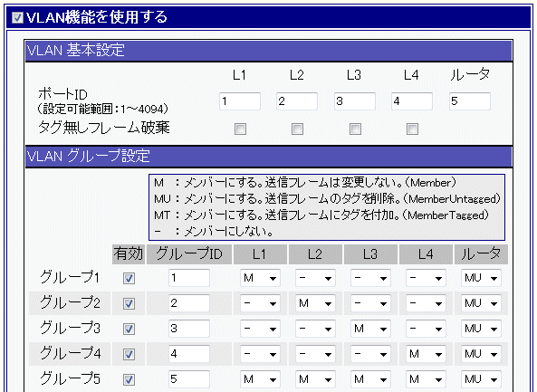The height and width of the screenshot is (392, 537).
Task: Open the ルータ dropdown for グループ5
Action: [481, 379]
